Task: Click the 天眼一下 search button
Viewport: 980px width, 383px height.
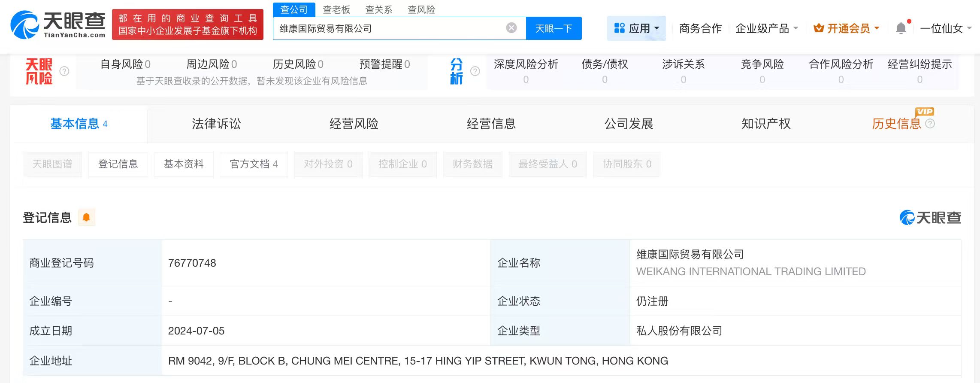Action: point(554,28)
